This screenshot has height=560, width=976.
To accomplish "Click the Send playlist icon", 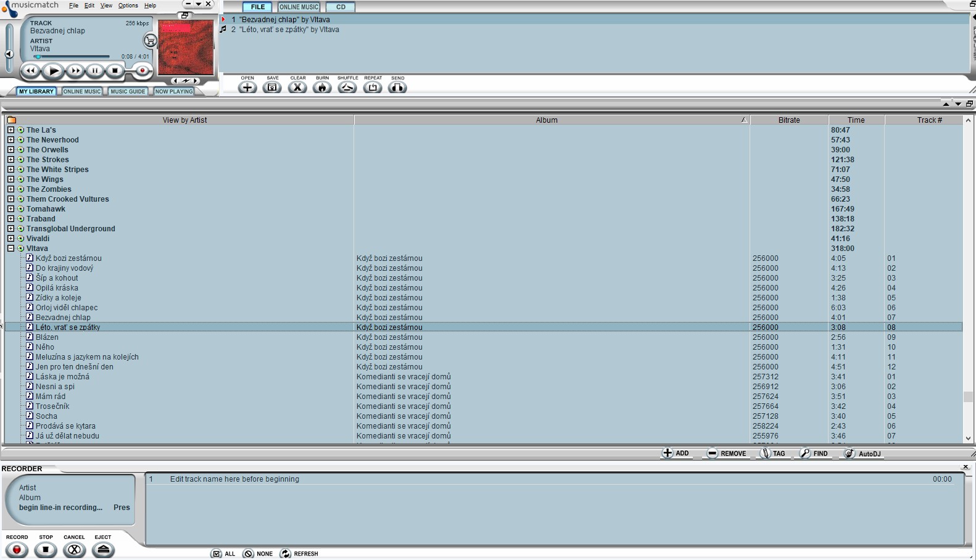I will (397, 88).
